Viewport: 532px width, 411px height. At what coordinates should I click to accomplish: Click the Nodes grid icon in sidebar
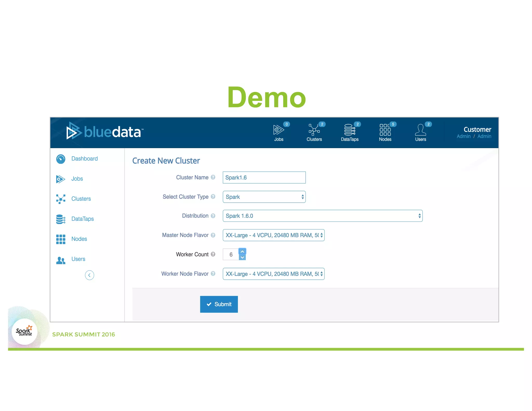coord(61,239)
